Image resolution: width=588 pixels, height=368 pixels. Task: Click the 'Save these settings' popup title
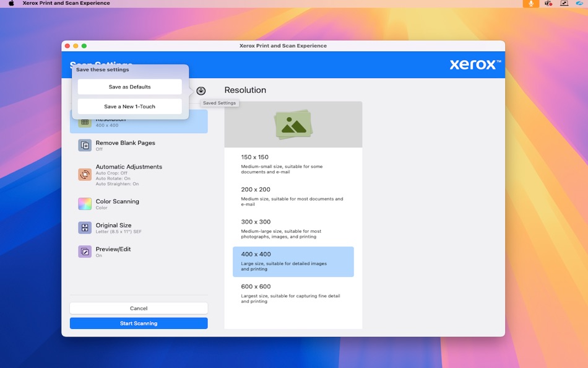pos(102,69)
